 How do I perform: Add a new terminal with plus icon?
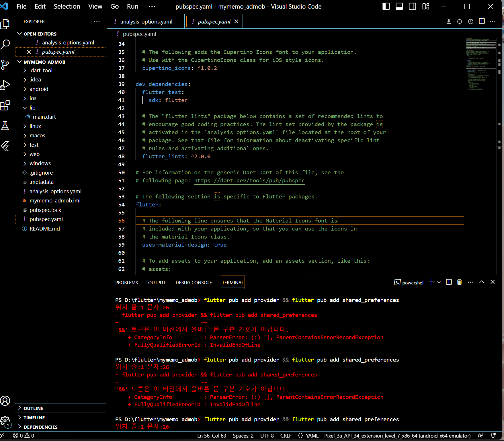pyautogui.click(x=432, y=282)
